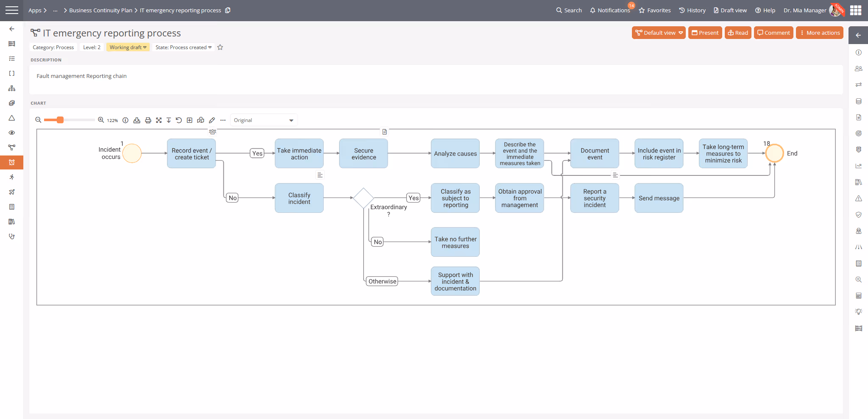The height and width of the screenshot is (419, 868).
Task: Open Help in top bar
Action: click(765, 10)
